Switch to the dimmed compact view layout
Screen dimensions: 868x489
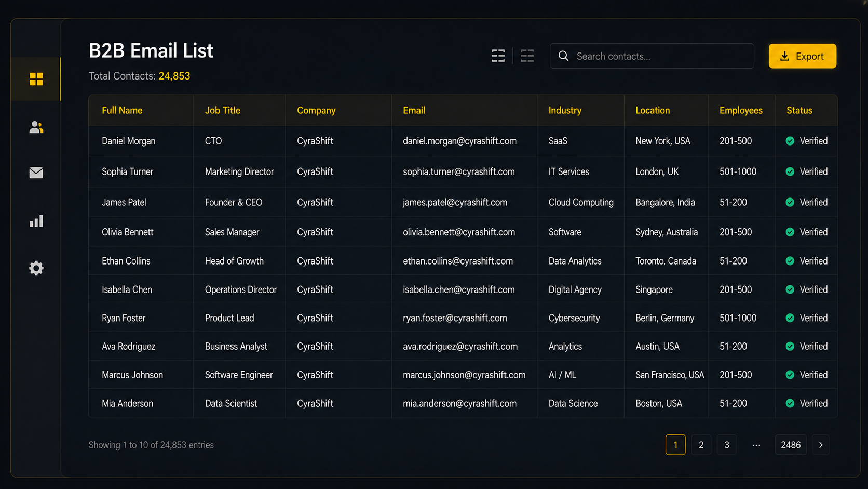click(x=527, y=56)
